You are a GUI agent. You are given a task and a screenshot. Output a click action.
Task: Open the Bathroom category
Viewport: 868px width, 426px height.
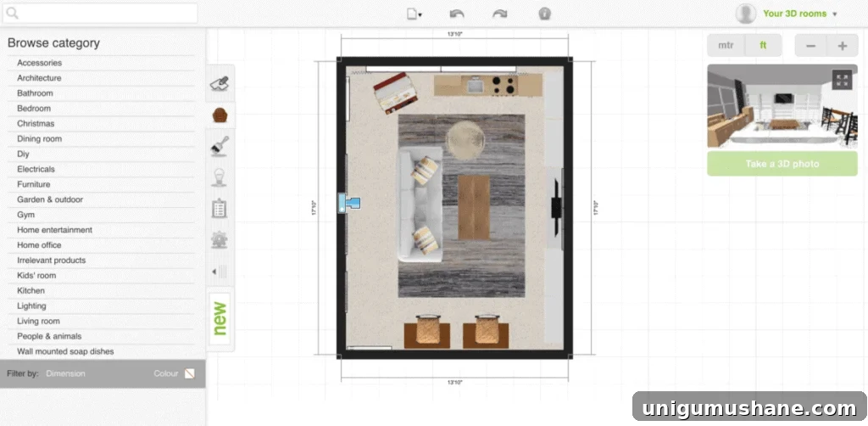(35, 93)
